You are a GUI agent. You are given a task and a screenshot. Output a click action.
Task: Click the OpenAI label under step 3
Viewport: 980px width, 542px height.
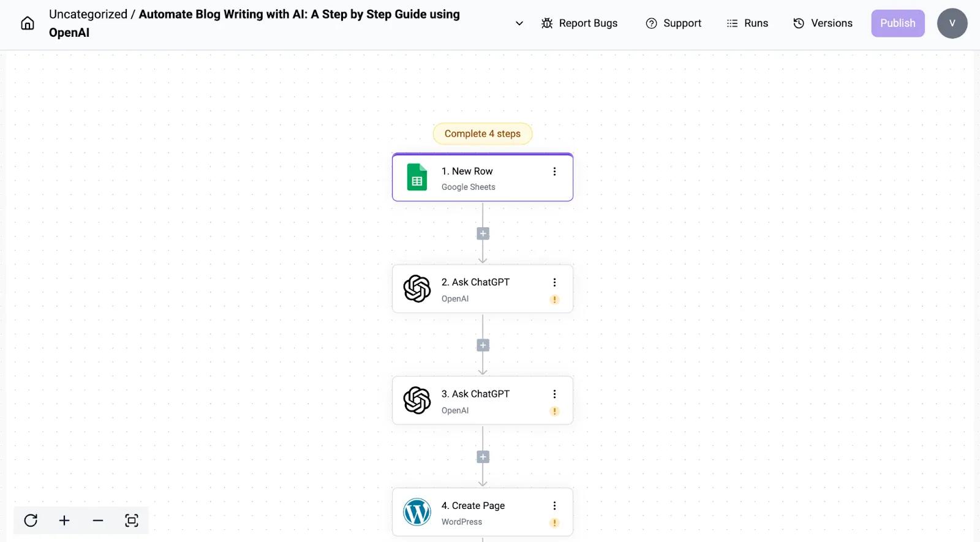(x=455, y=410)
